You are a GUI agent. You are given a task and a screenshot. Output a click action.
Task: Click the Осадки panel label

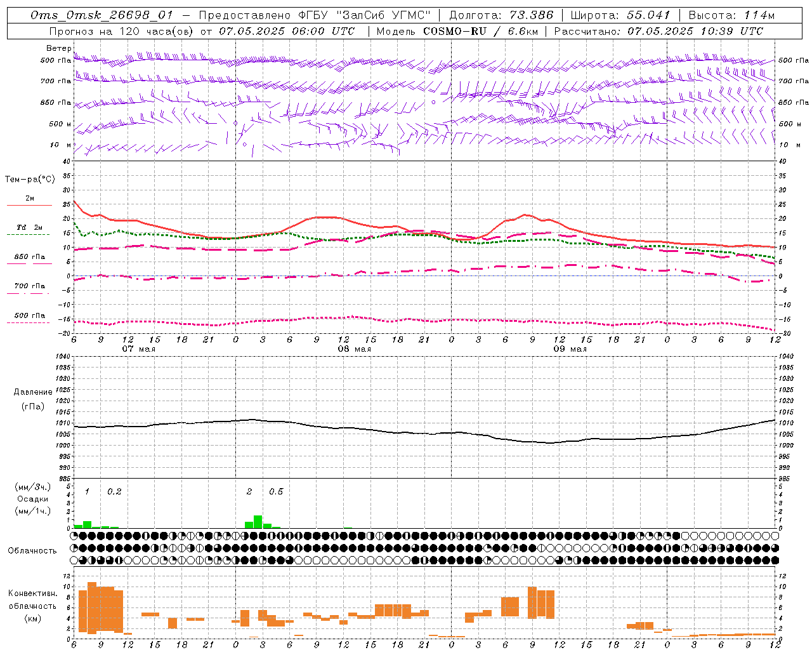point(33,499)
